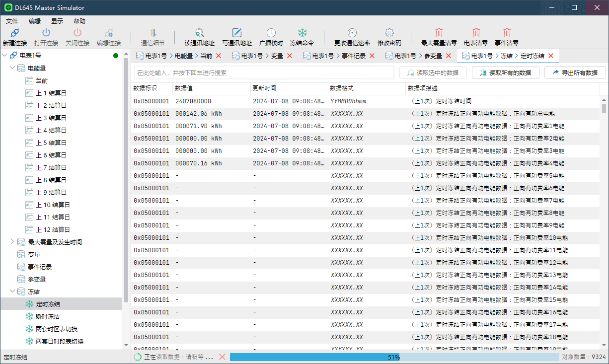This screenshot has width=609, height=364.
Task: Click the 广播校时 clock icon
Action: click(x=271, y=33)
